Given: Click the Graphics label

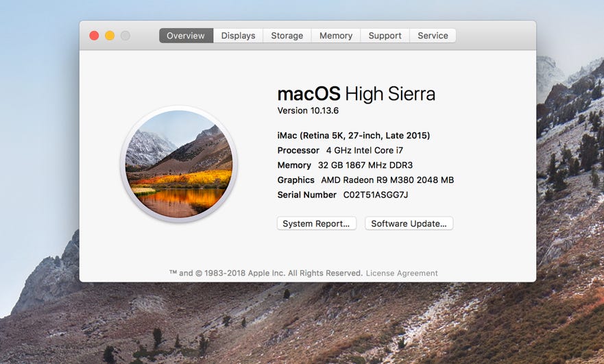Looking at the screenshot, I should (x=296, y=180).
